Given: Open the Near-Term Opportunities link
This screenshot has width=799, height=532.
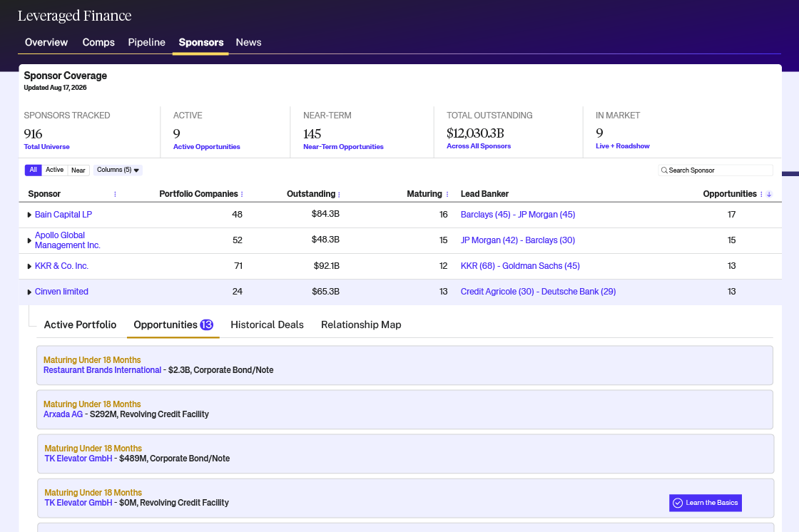Looking at the screenshot, I should 343,147.
